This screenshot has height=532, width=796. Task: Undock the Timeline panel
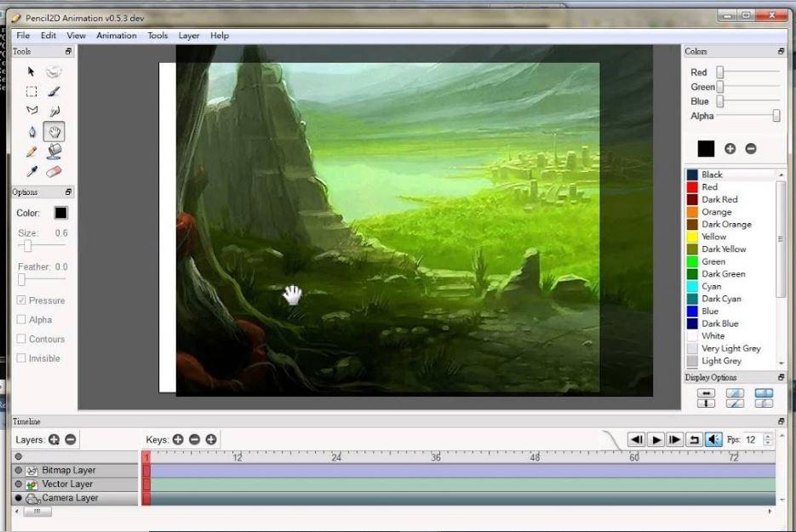coord(781,421)
